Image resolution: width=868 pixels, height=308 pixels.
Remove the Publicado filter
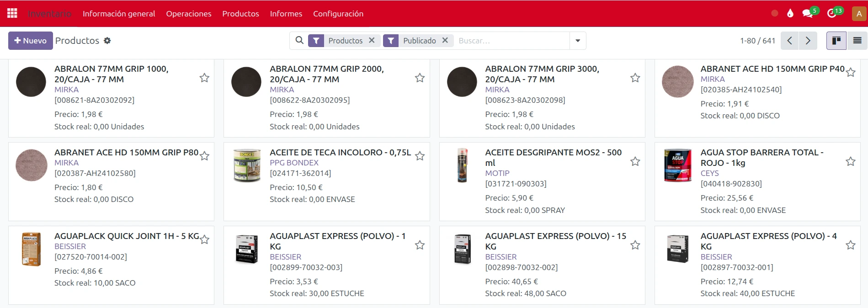click(x=445, y=41)
